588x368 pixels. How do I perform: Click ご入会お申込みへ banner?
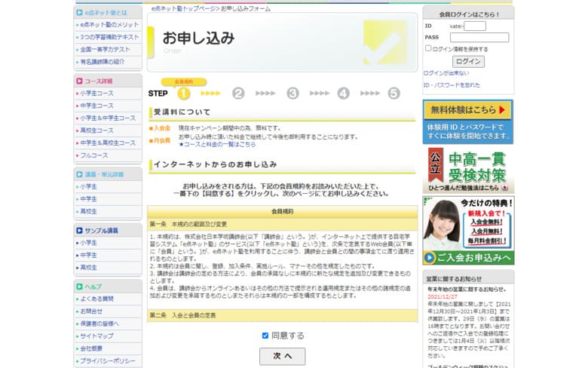coord(468,257)
